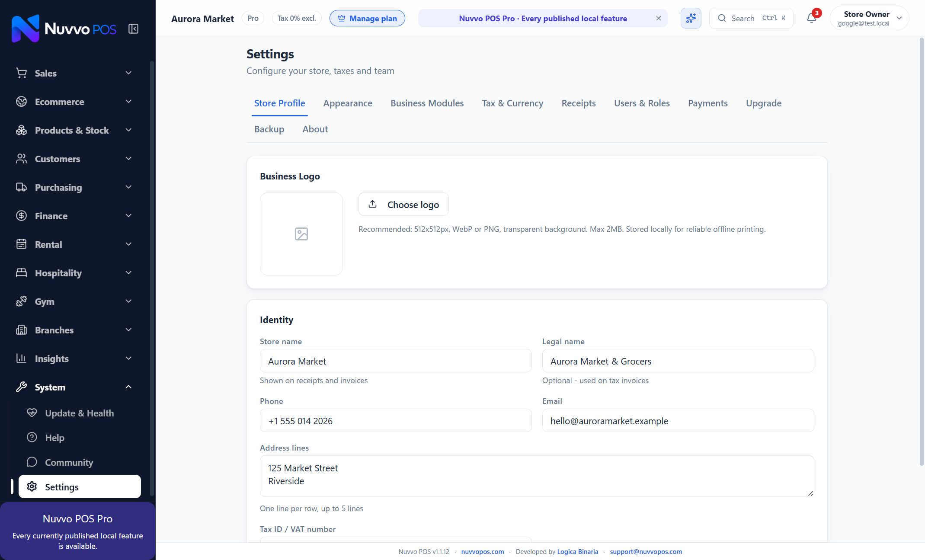
Task: Open the AI sparkle assistant
Action: pos(691,18)
